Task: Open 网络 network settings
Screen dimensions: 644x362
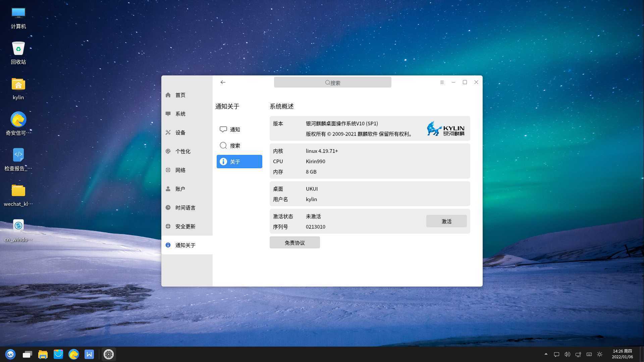Action: tap(180, 170)
